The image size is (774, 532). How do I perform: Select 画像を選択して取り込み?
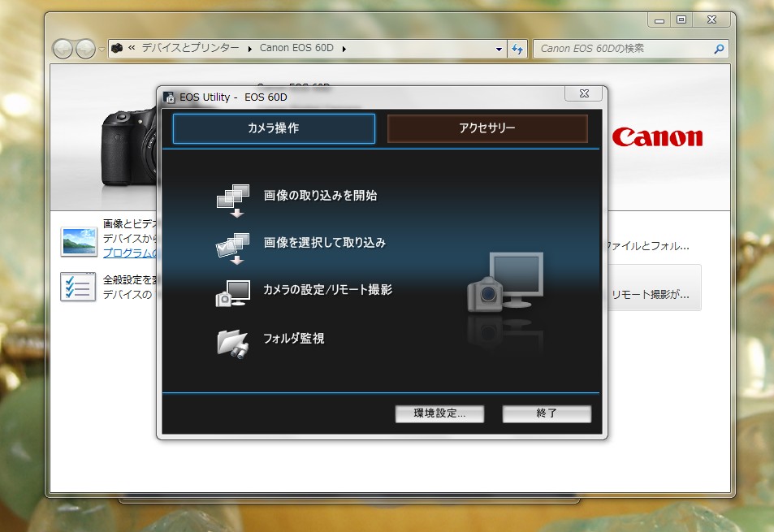coord(324,242)
